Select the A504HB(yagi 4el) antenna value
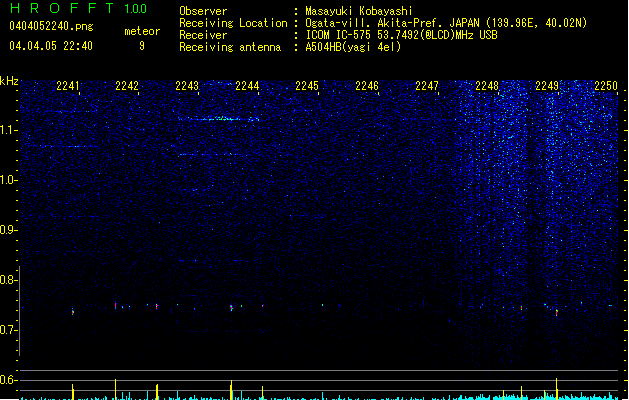 [x=353, y=47]
